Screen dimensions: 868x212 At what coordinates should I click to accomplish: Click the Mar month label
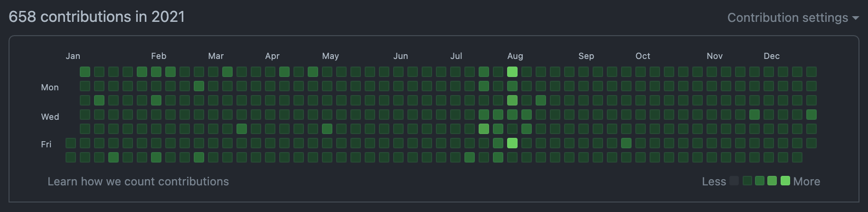coord(216,56)
